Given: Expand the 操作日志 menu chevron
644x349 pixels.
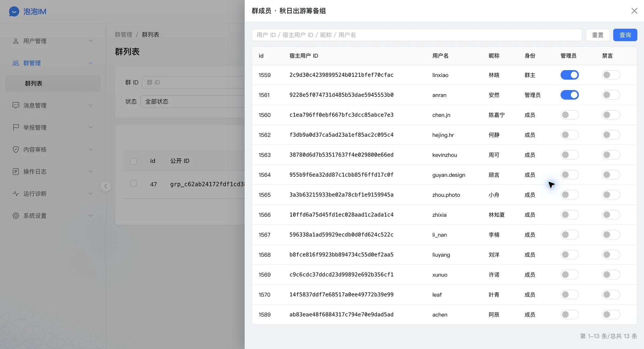Looking at the screenshot, I should [x=91, y=172].
